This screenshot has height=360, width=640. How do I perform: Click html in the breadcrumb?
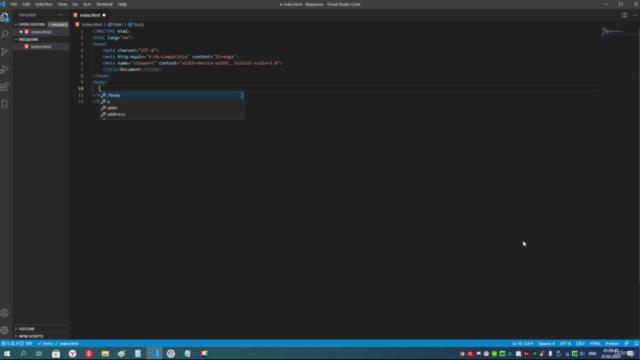point(118,24)
